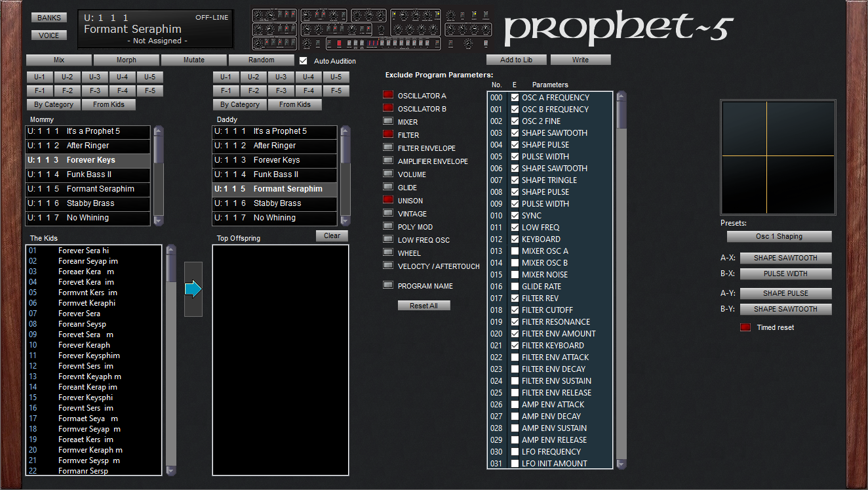Select U-3 bank under Mommy
This screenshot has height=490, width=868.
(x=94, y=77)
